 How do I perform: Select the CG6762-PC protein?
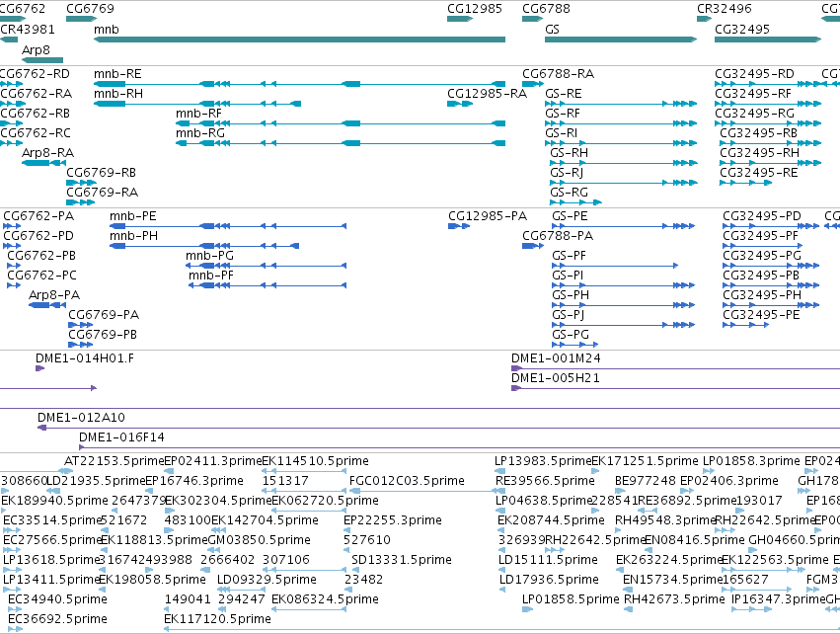point(14,285)
